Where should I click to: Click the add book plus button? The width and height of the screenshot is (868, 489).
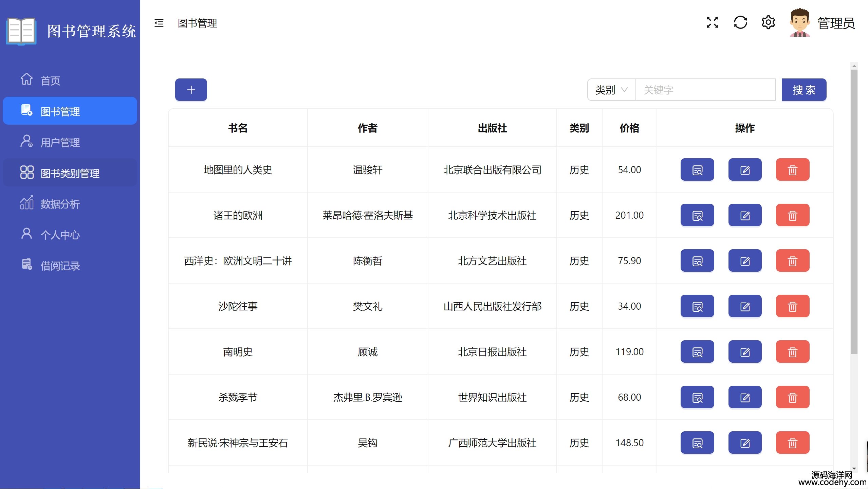click(x=191, y=90)
